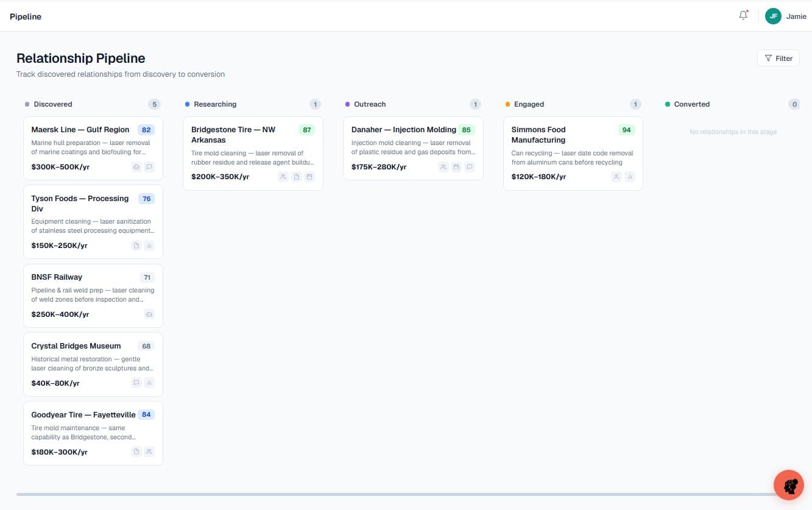Click the "Can recycling" description text
812x510 pixels.
pyautogui.click(x=573, y=158)
